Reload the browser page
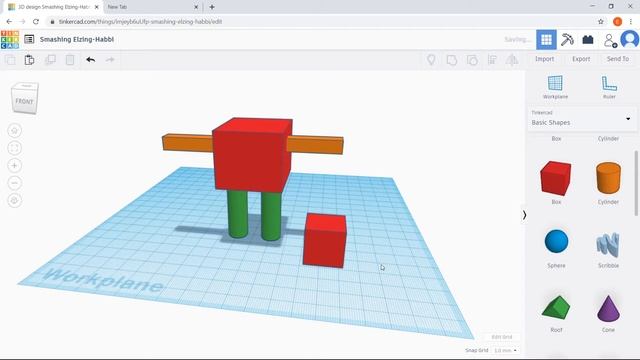Image resolution: width=640 pixels, height=360 pixels. coord(36,22)
